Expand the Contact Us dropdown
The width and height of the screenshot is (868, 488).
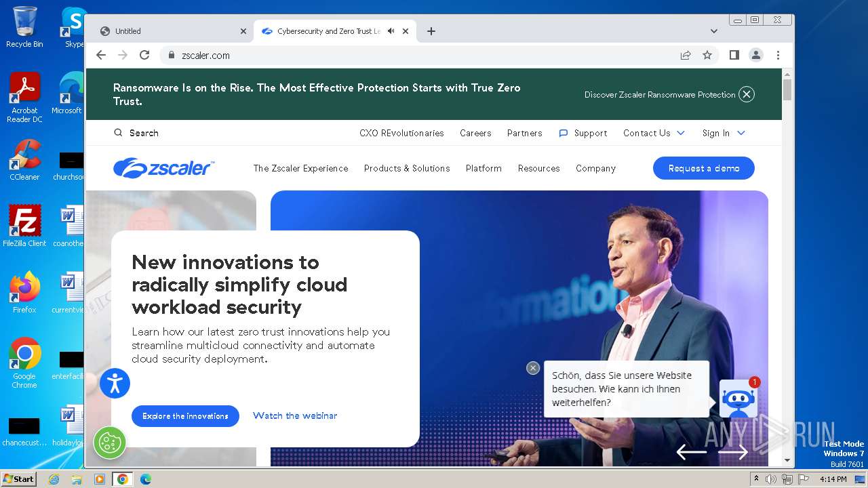(x=654, y=133)
